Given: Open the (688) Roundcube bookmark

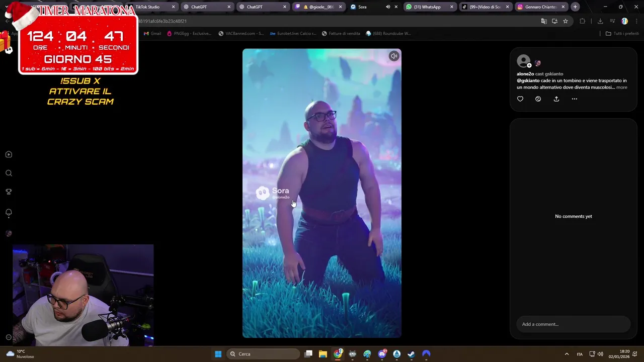Looking at the screenshot, I should pos(388,34).
